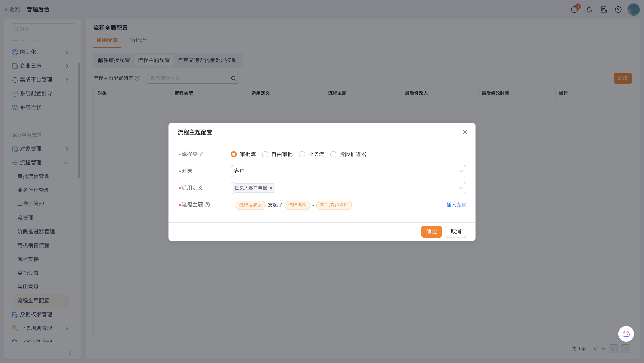Collapse the sidebar with double-chevron icon
The width and height of the screenshot is (644, 363).
click(70, 353)
